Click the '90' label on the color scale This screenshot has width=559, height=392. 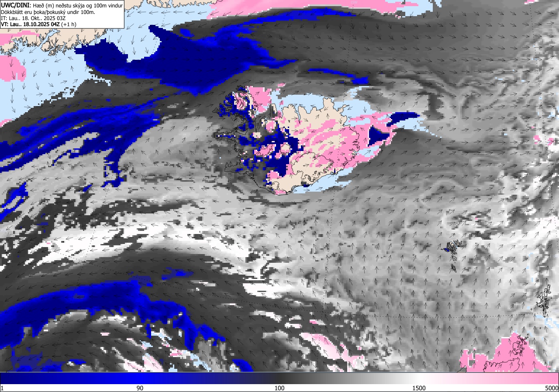point(140,388)
